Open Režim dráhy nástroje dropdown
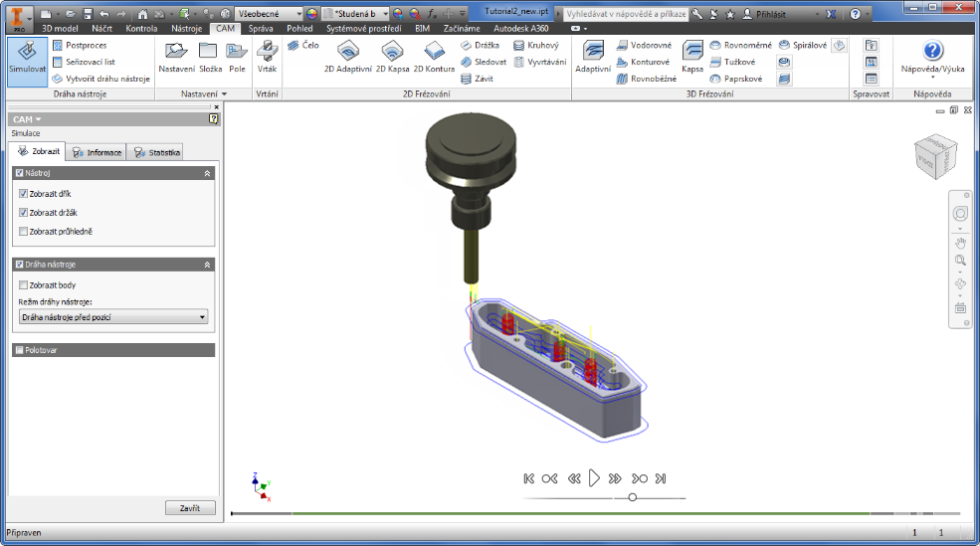Image resolution: width=980 pixels, height=546 pixels. coord(113,317)
